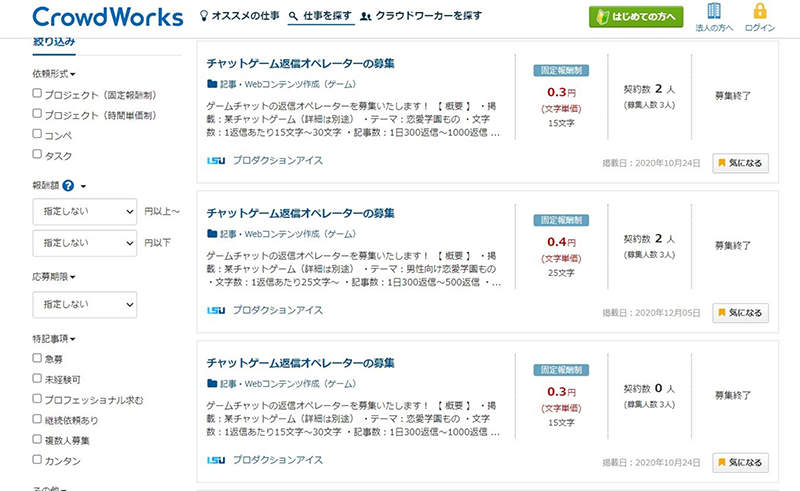Image resolution: width=800 pixels, height=491 pixels.
Task: Click the login padlock icon
Action: tap(760, 12)
